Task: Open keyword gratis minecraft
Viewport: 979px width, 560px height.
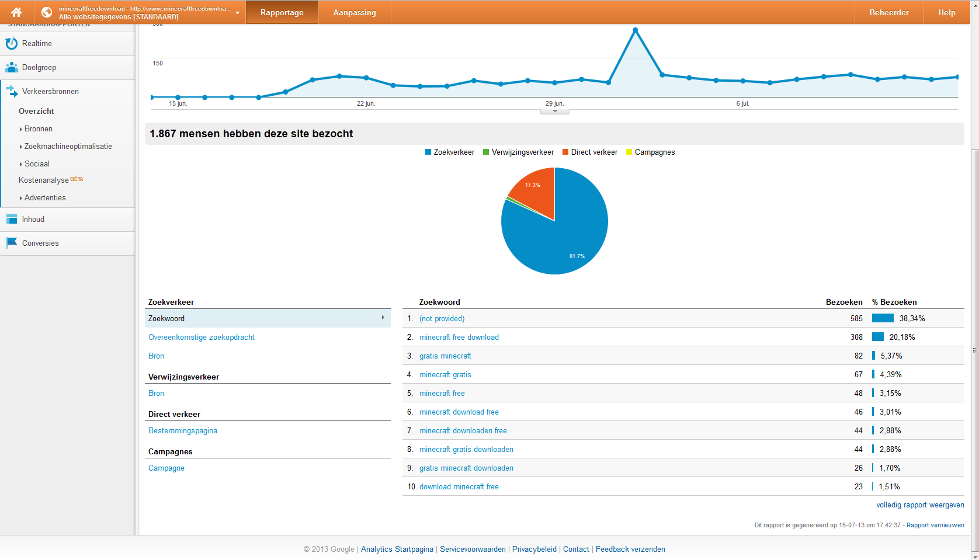Action: [x=445, y=356]
